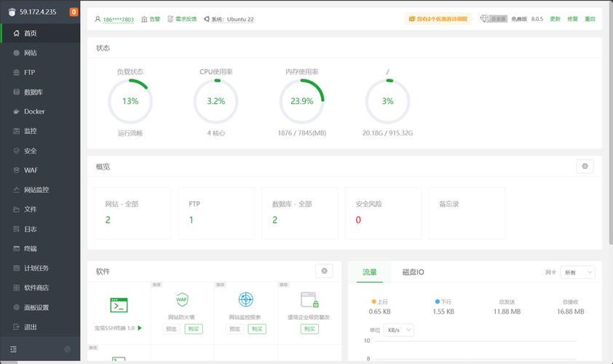Image resolution: width=613 pixels, height=364 pixels.
Task: Click the disk usage 3% gauge
Action: coord(387,101)
